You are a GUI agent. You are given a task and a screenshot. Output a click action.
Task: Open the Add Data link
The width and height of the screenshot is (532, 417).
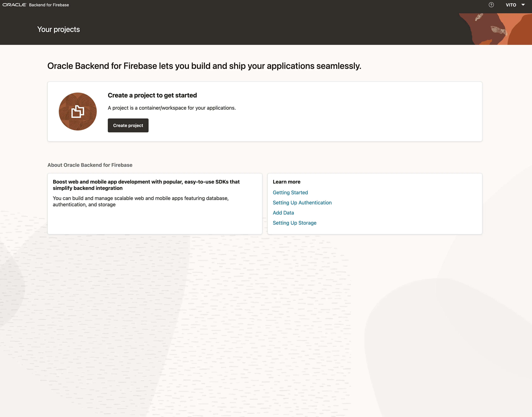283,213
